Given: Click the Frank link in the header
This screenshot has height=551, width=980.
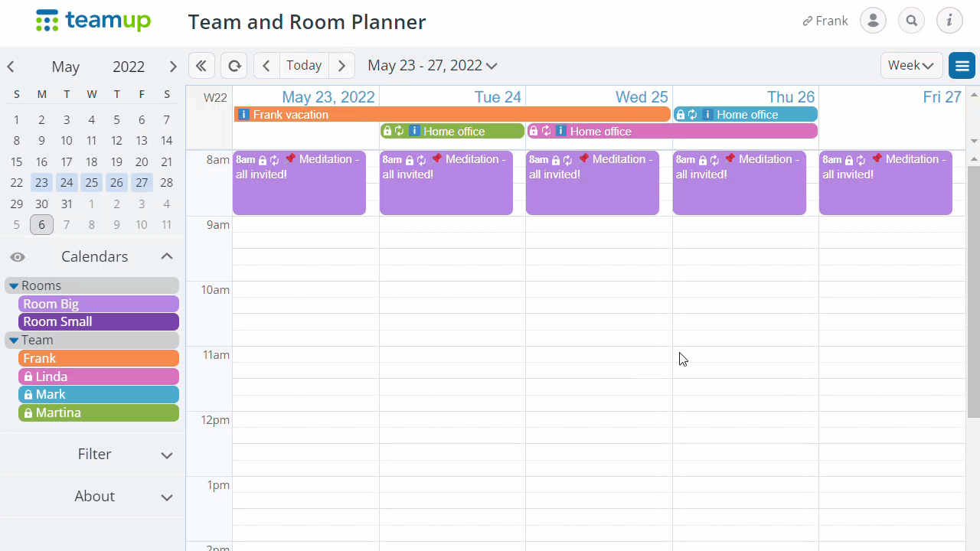Looking at the screenshot, I should coord(825,21).
